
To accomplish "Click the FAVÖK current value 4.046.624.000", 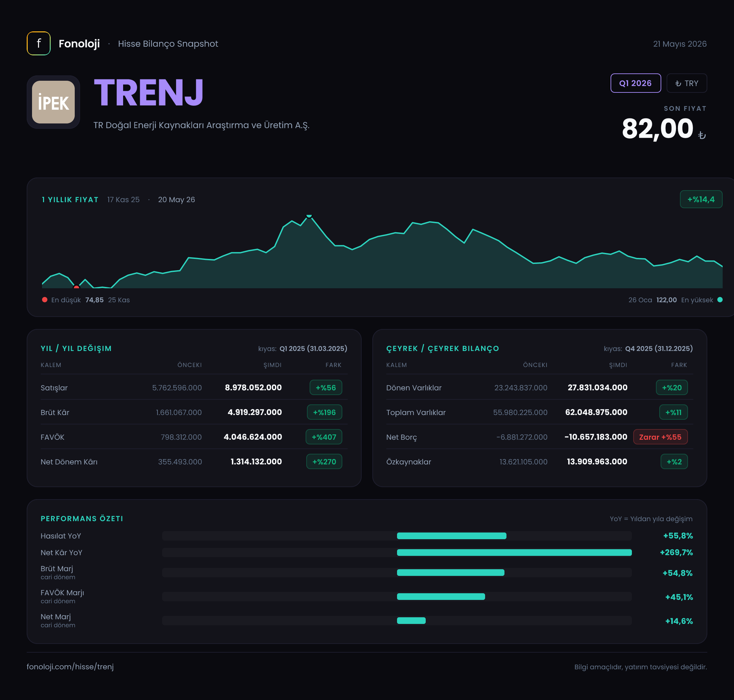I will tap(253, 436).
